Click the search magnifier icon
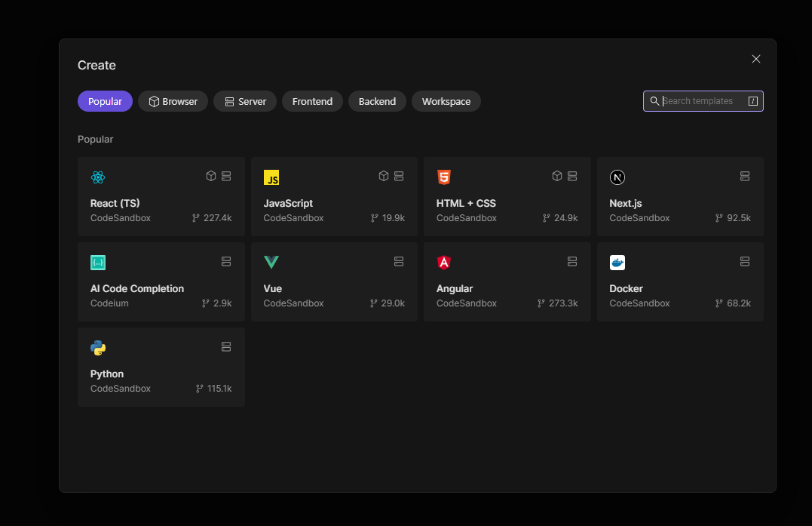 [654, 101]
